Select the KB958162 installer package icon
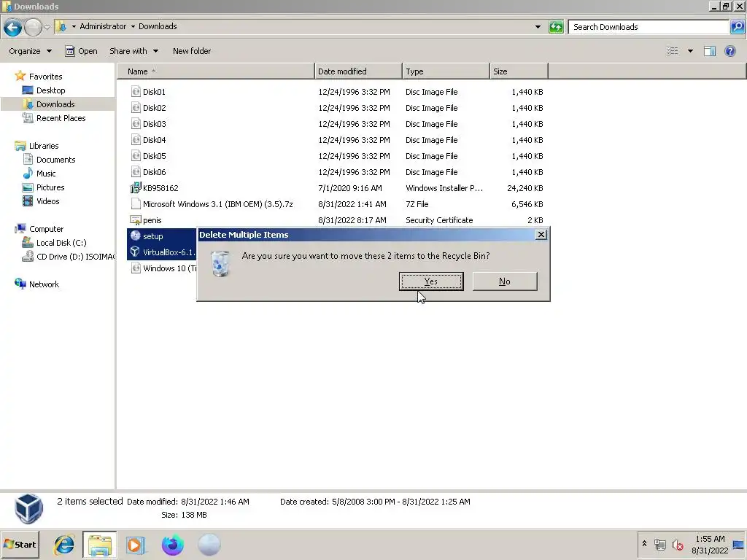Image resolution: width=747 pixels, height=560 pixels. point(136,188)
